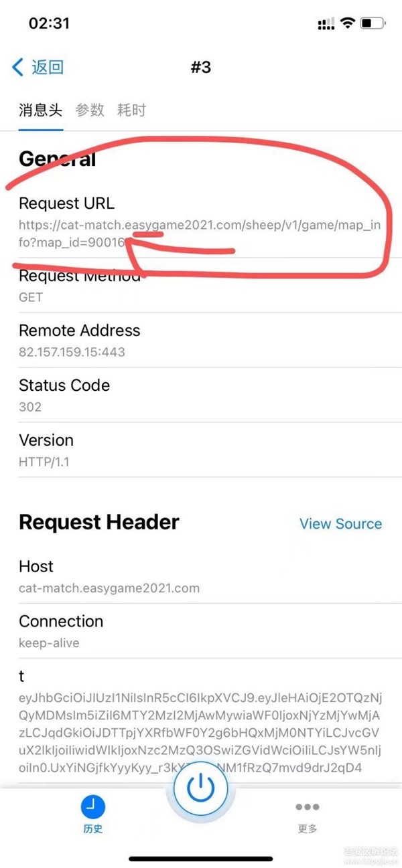This screenshot has height=868, width=402.
Task: Select the 耗时 tab
Action: point(131,110)
